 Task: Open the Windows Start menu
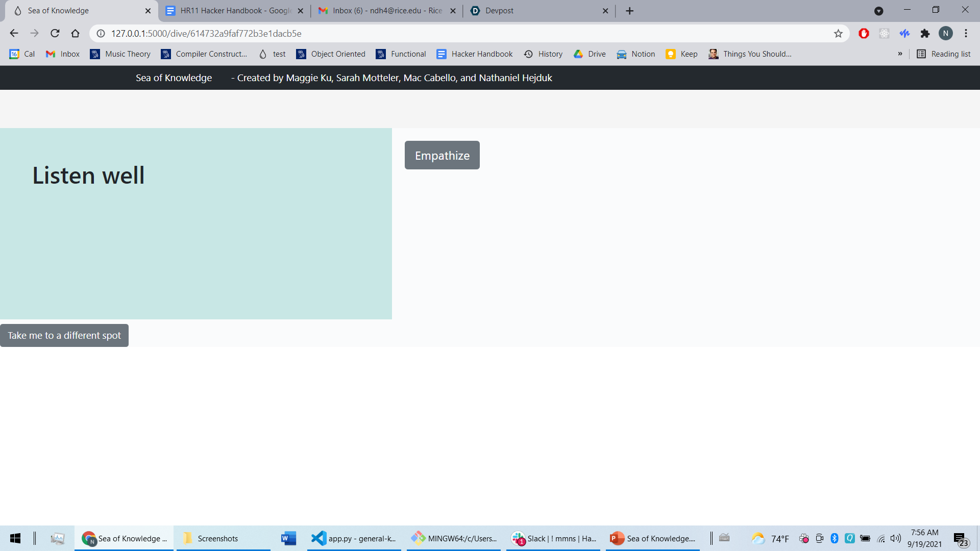(15, 538)
